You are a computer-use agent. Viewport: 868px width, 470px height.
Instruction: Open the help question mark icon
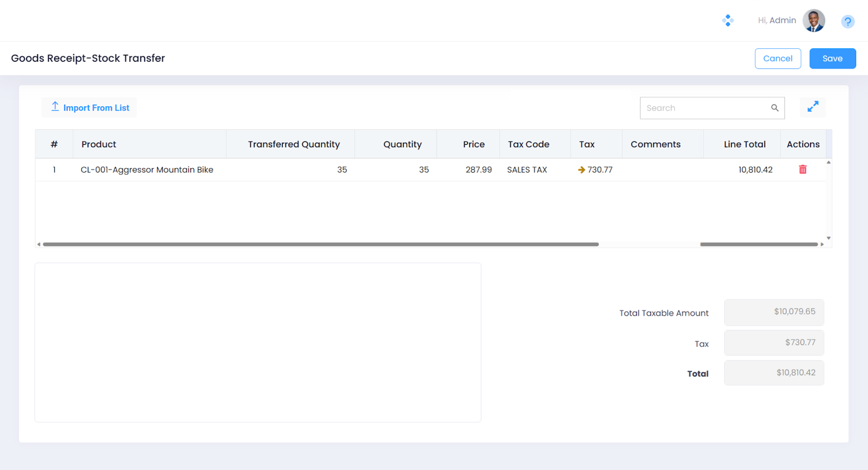click(x=847, y=21)
